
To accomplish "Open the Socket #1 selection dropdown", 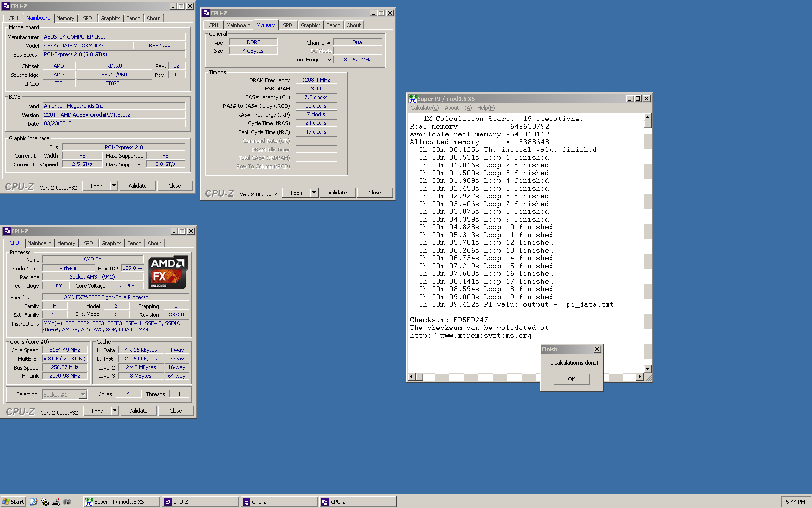I will (83, 395).
